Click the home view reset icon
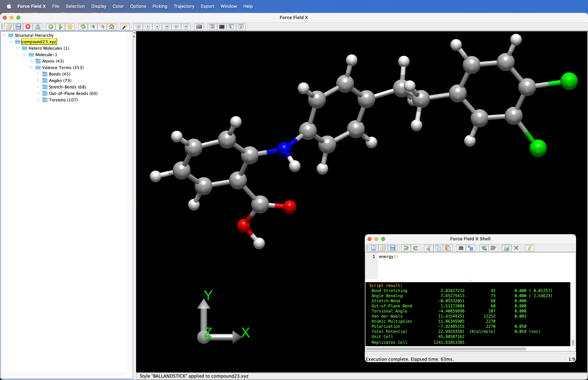Viewport: 588px width, 380px height. click(112, 27)
